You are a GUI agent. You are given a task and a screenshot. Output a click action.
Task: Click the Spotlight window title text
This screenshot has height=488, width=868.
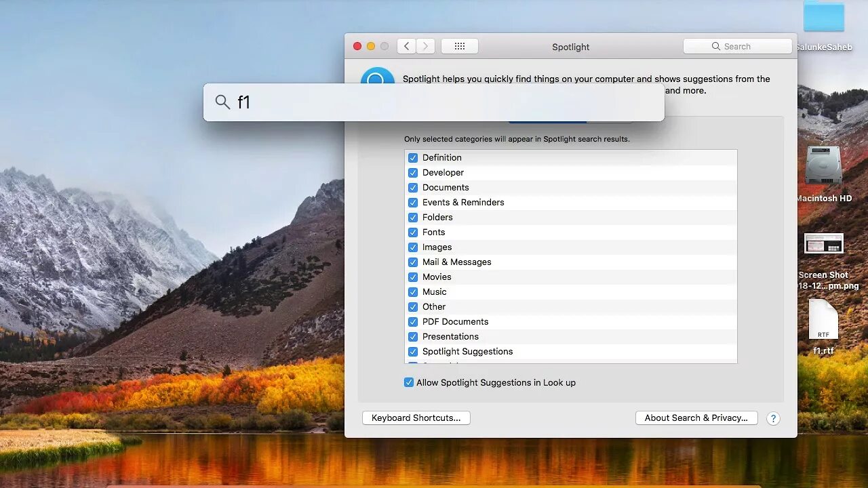click(571, 47)
